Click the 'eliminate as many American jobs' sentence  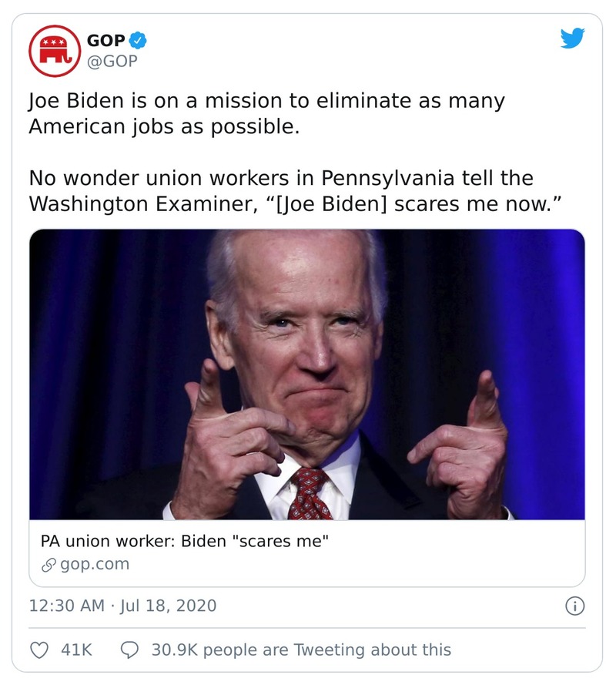pyautogui.click(x=266, y=113)
